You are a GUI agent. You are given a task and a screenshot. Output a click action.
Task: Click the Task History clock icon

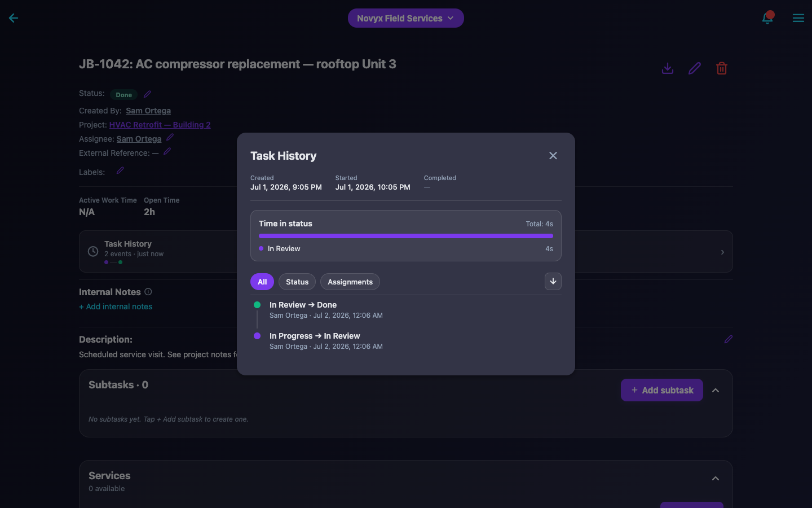tap(93, 252)
